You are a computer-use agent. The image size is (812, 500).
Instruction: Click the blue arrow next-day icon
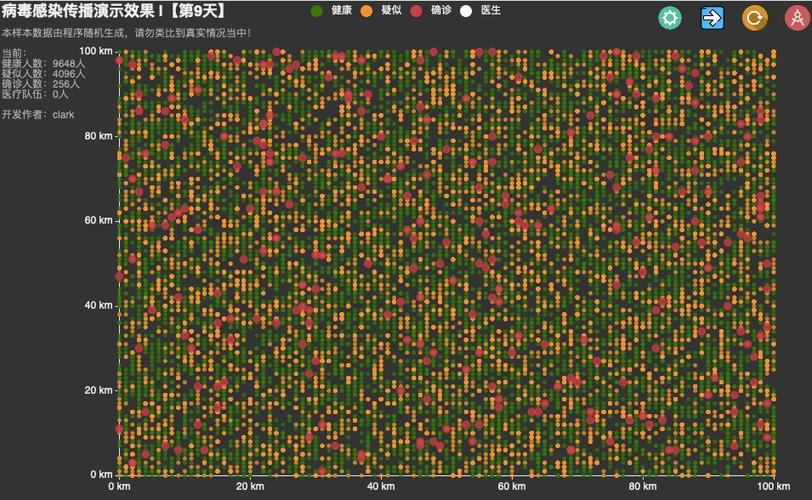(712, 18)
